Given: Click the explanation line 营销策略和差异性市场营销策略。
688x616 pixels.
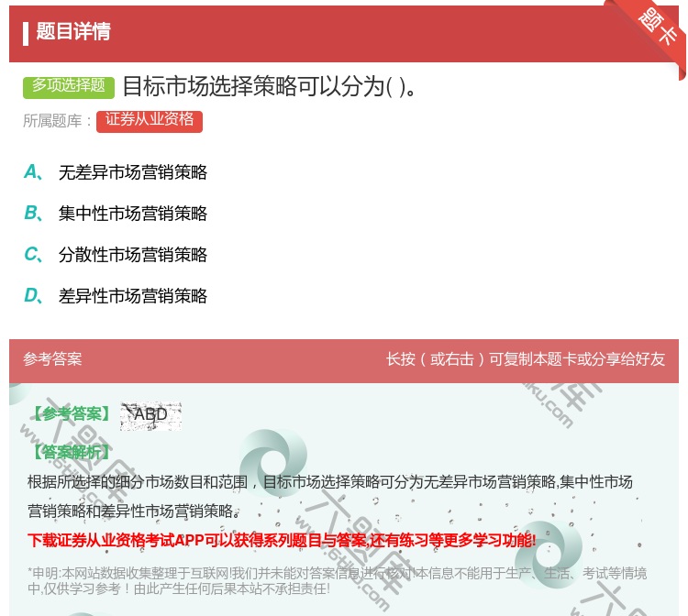Looking at the screenshot, I should tap(134, 511).
